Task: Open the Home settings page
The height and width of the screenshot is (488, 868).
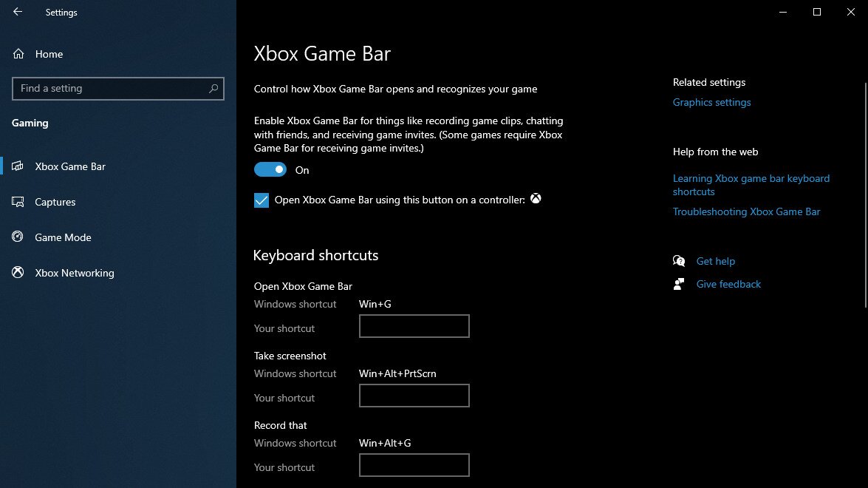Action: pos(49,54)
